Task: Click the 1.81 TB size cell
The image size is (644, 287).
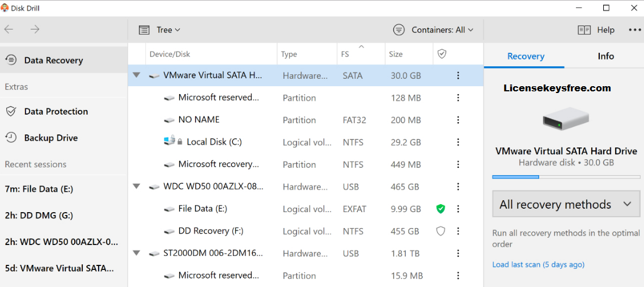Action: (405, 254)
